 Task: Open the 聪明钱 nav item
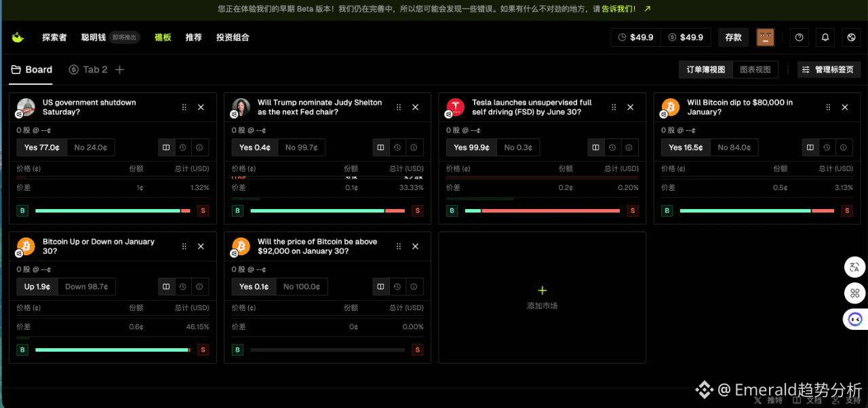tap(94, 37)
